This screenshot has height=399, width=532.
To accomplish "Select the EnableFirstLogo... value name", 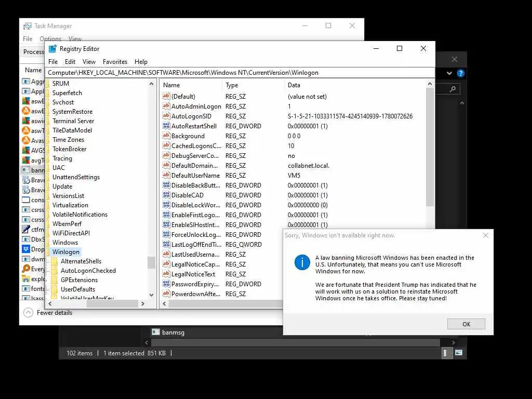I will click(195, 215).
